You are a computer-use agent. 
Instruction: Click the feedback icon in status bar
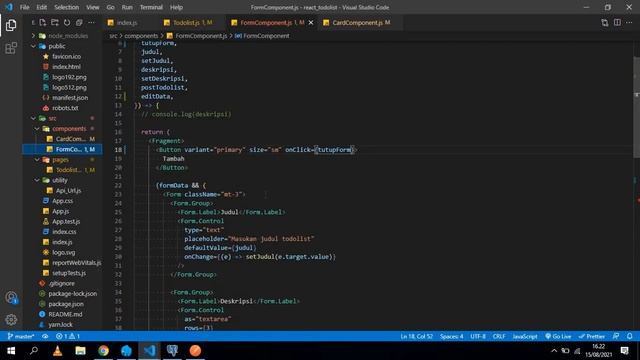coord(616,336)
